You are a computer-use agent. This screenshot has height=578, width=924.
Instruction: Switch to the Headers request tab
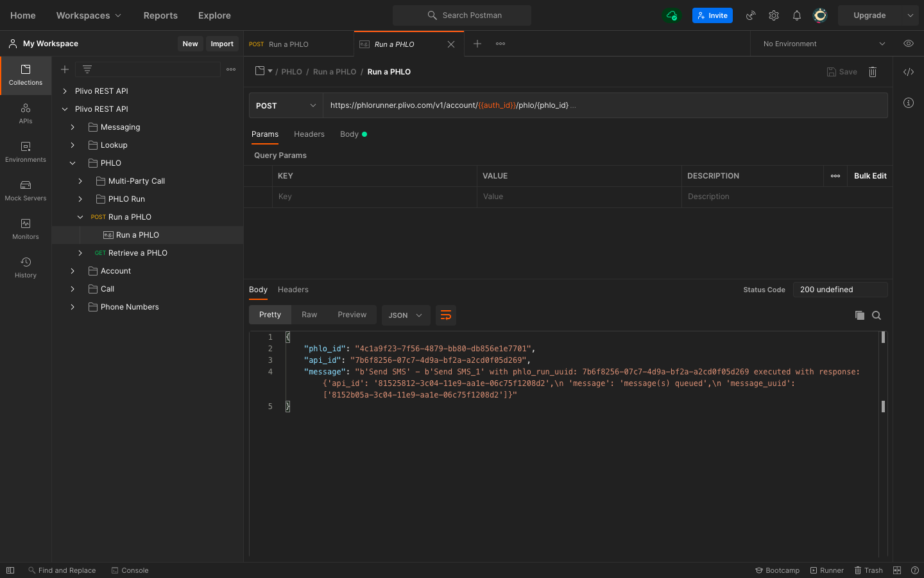[x=309, y=134]
